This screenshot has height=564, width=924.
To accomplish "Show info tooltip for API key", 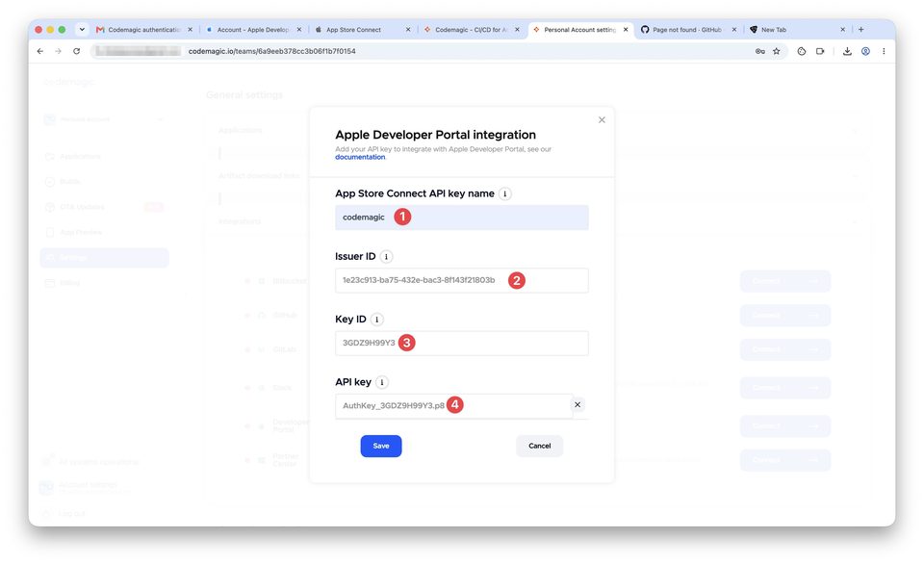I will (x=382, y=382).
